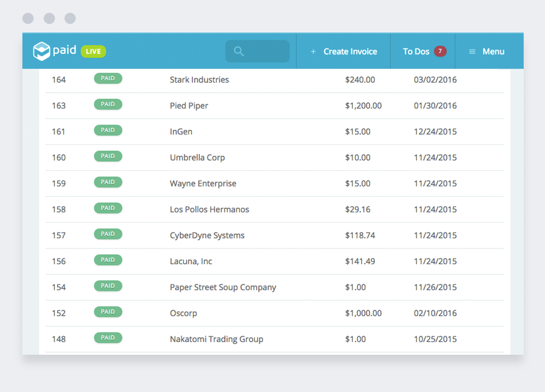
Task: Click the green LIVE badge
Action: coord(93,51)
